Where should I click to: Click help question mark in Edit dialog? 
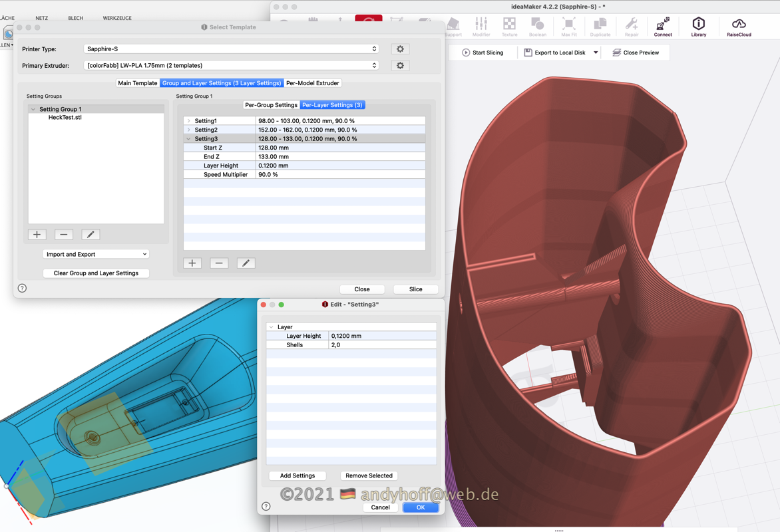click(266, 507)
